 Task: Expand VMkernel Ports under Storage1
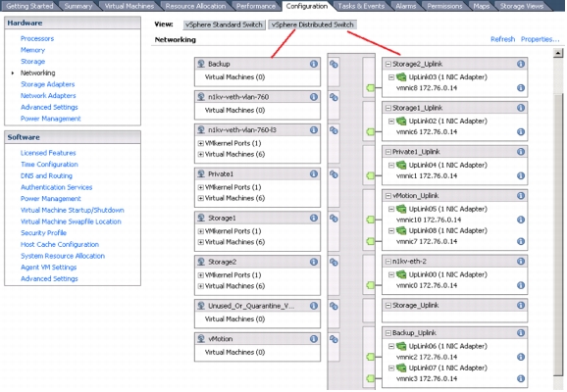[x=200, y=231]
